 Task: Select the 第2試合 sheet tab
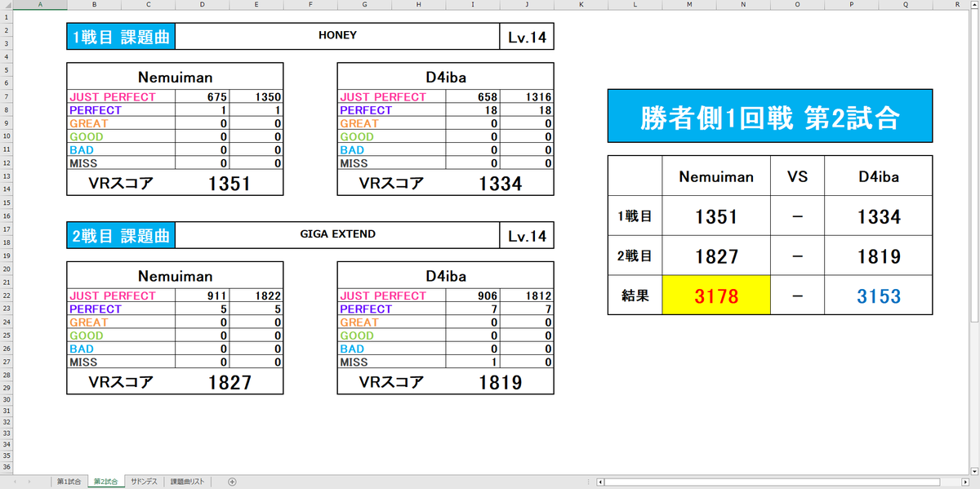(x=106, y=482)
